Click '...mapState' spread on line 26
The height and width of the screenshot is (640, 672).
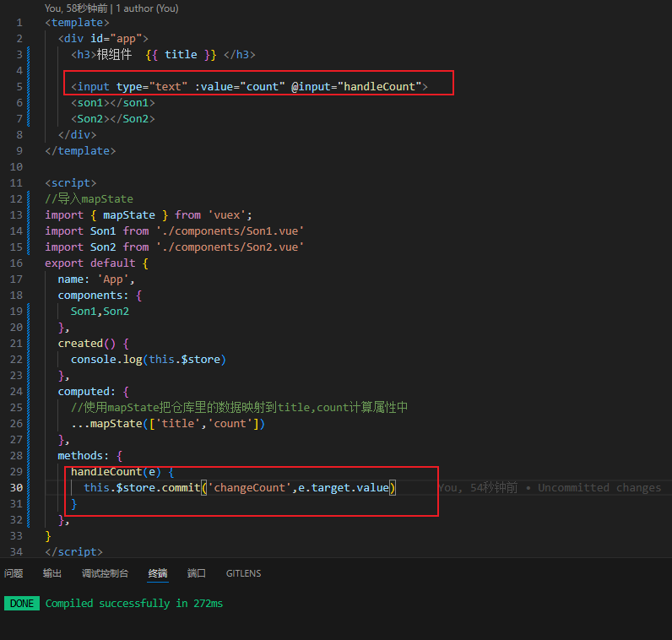(106, 424)
